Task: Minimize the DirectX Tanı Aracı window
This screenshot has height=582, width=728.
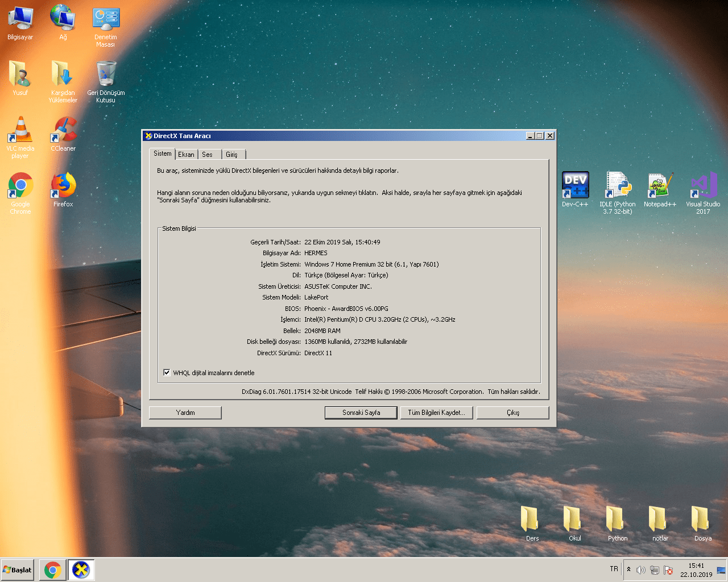Action: pyautogui.click(x=530, y=136)
